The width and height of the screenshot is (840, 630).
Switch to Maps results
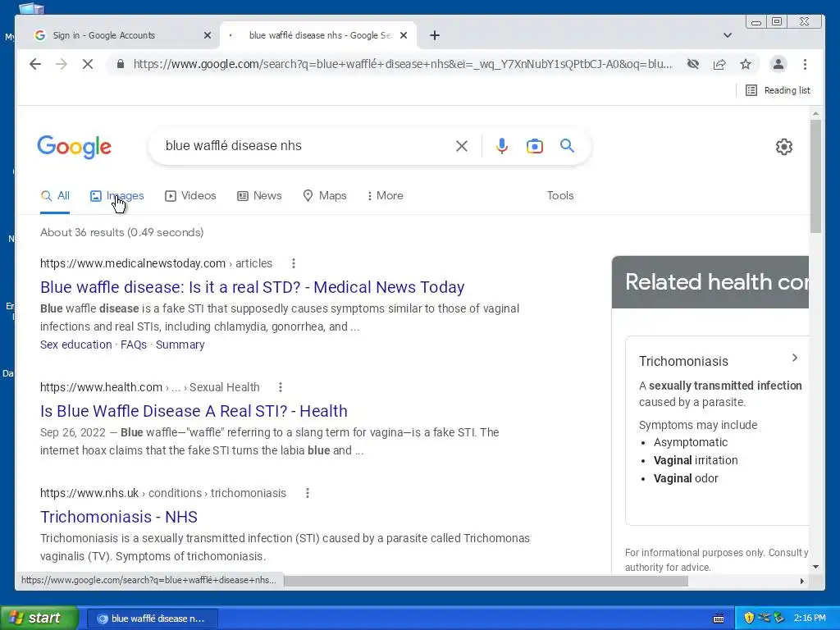point(325,196)
